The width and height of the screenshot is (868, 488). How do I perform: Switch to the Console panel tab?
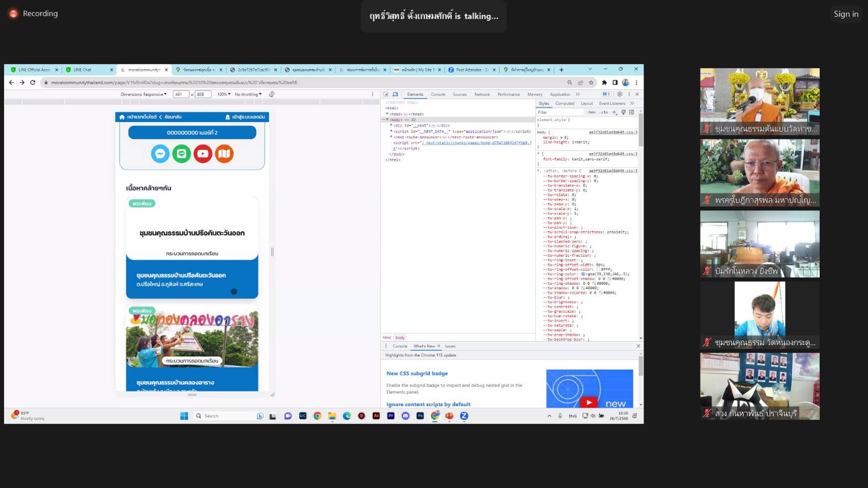438,95
